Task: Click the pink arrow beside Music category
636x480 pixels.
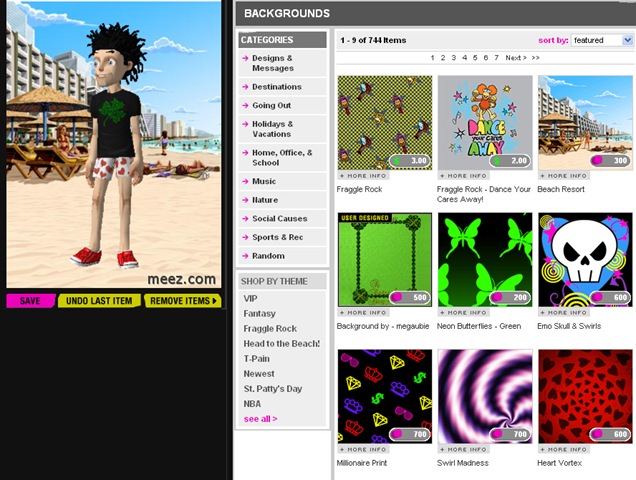Action: [245, 182]
